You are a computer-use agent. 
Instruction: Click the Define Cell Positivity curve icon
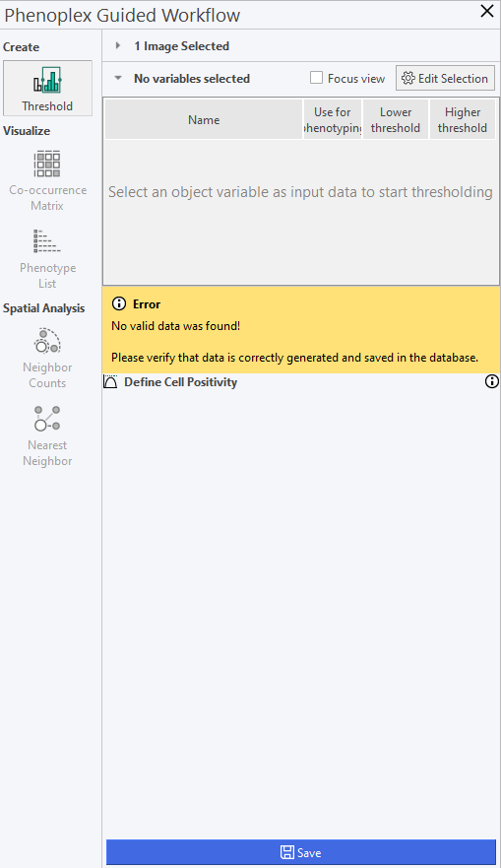coord(110,381)
